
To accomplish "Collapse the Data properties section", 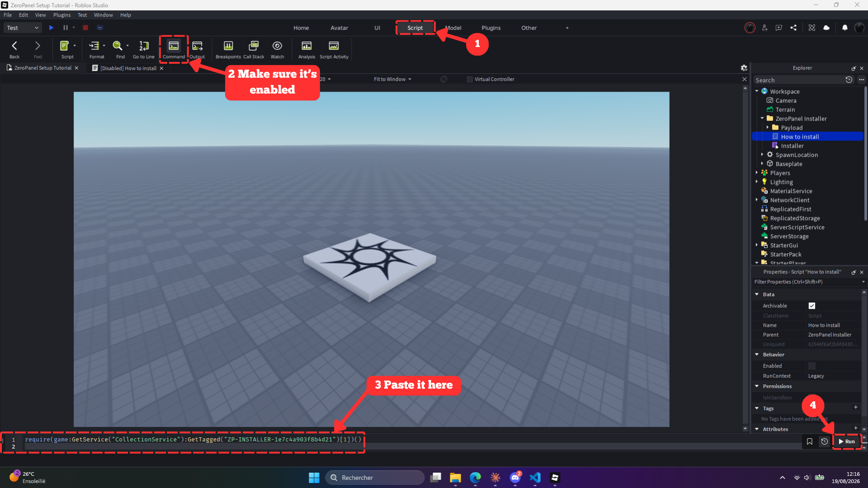I will 757,294.
